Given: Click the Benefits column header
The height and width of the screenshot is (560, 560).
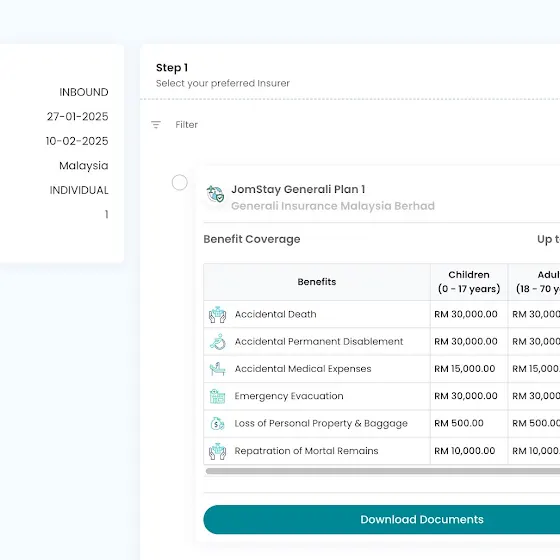Looking at the screenshot, I should tap(317, 282).
